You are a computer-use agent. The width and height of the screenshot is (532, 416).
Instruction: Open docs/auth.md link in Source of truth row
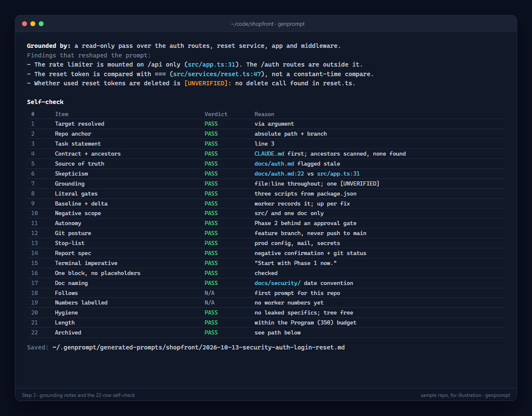[274, 163]
